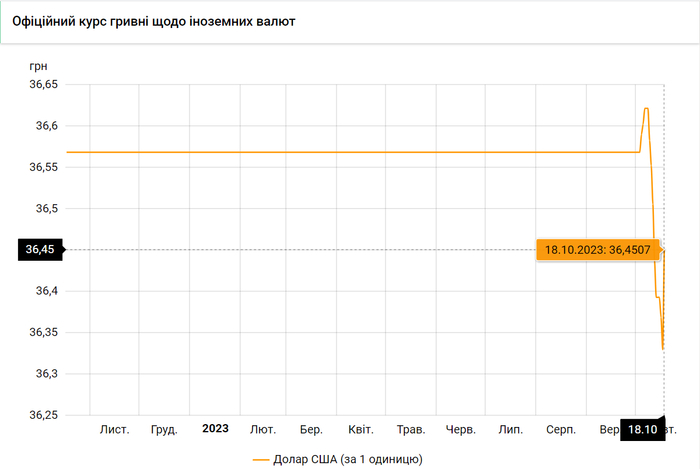Screen dimensions: 700x469
Task: Select the Лют. month axis label
Action: click(x=263, y=429)
